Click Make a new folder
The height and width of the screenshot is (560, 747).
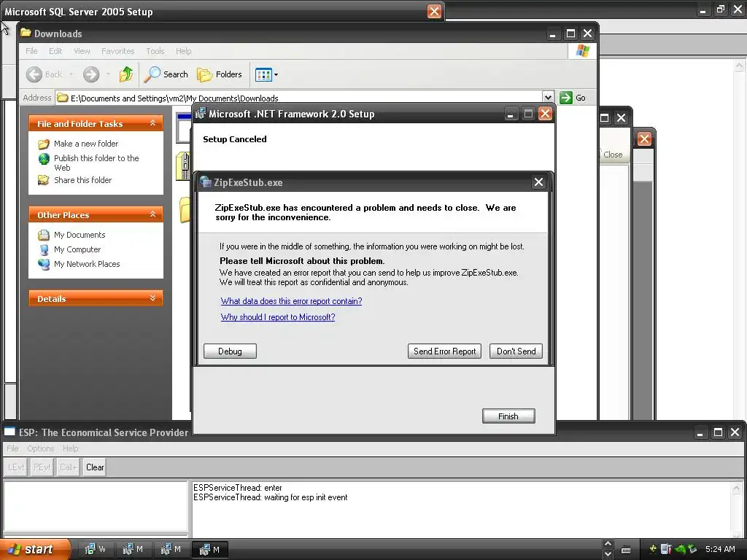[86, 144]
